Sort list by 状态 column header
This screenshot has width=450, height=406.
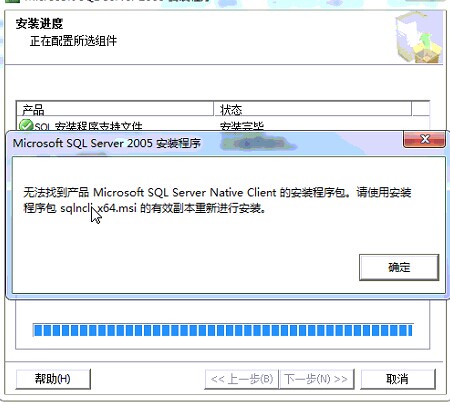[312, 109]
